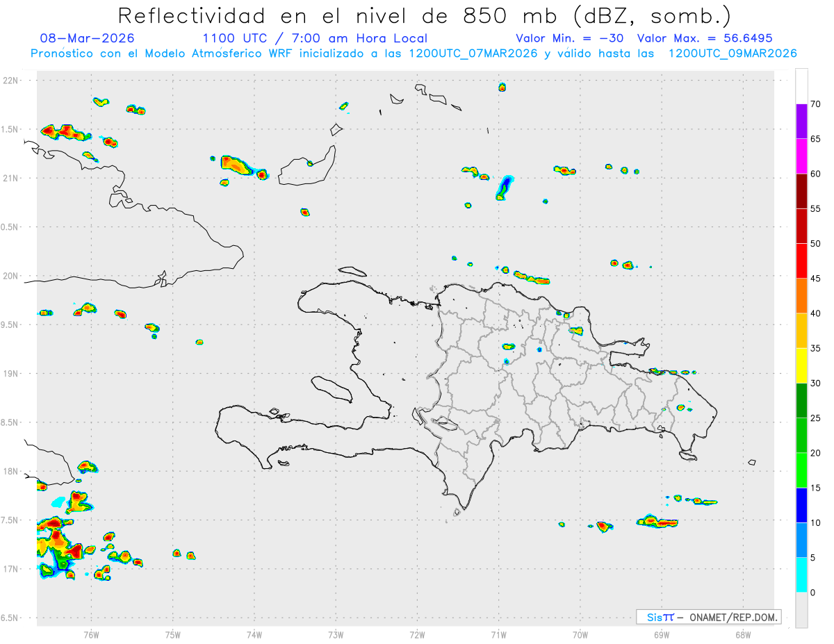This screenshot has width=834, height=644.
Task: Click the '75W' longitude label
Action: pyautogui.click(x=173, y=634)
